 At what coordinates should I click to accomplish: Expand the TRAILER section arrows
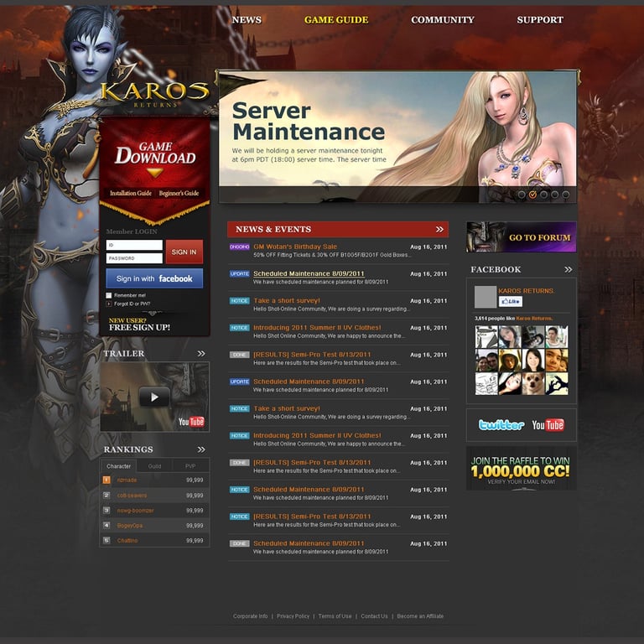click(x=201, y=354)
